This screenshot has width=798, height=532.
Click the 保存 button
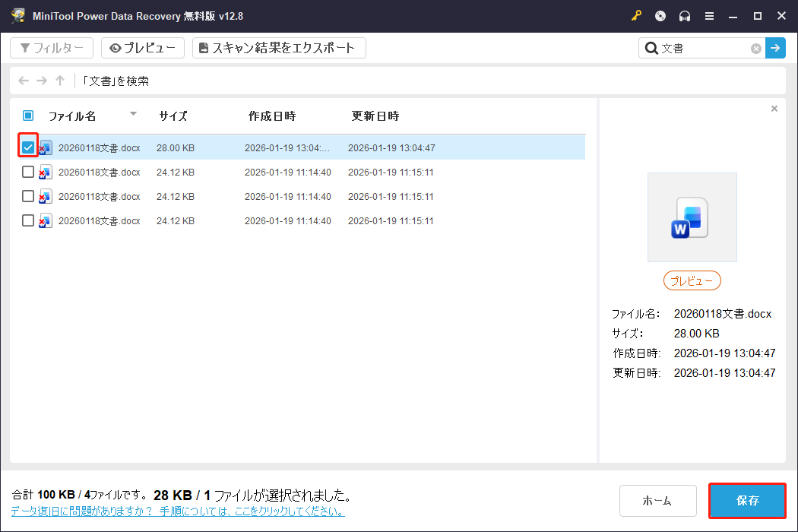tap(747, 500)
